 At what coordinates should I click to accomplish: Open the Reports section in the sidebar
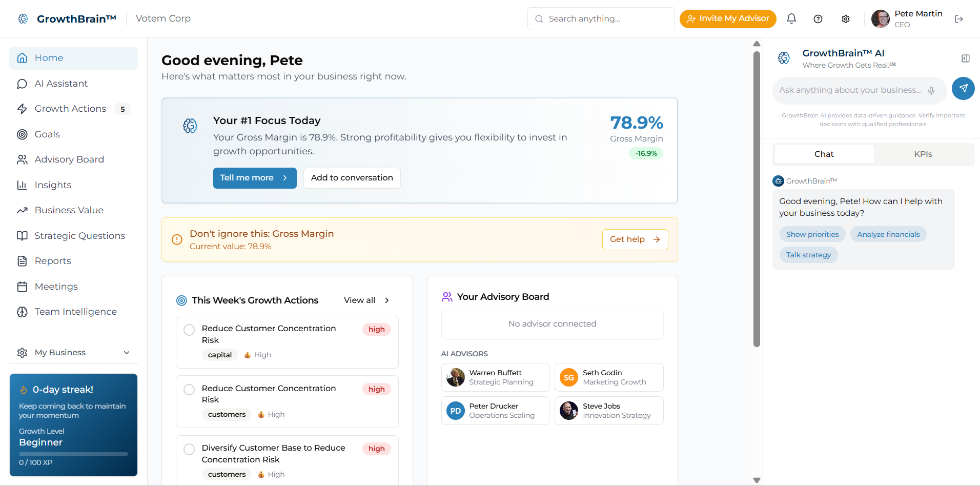53,260
